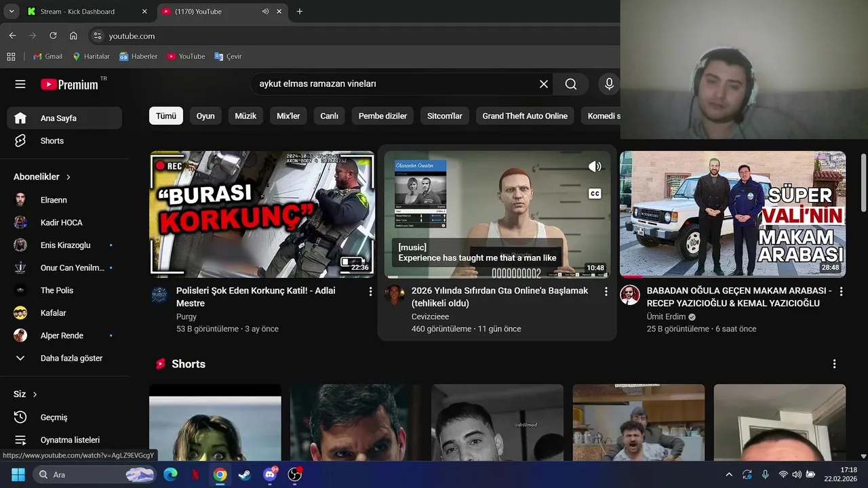Select the Oyun filter chip
Viewport: 868px width, 488px height.
[x=205, y=116]
